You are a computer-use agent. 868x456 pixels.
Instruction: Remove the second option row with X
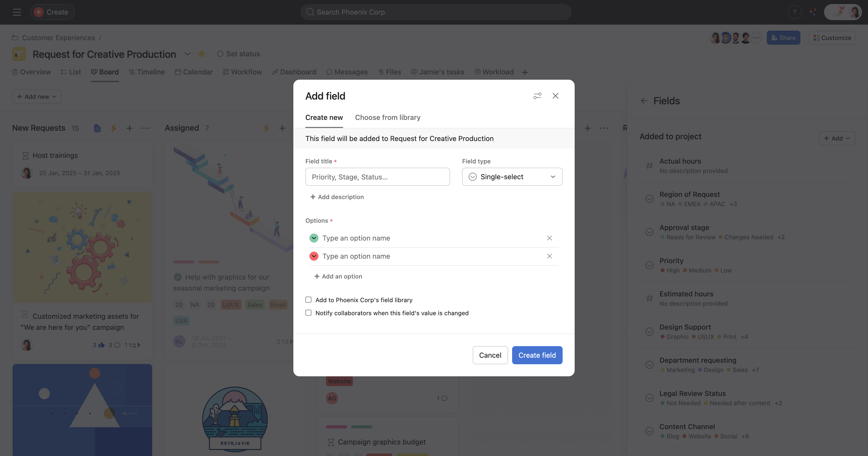[x=549, y=256]
